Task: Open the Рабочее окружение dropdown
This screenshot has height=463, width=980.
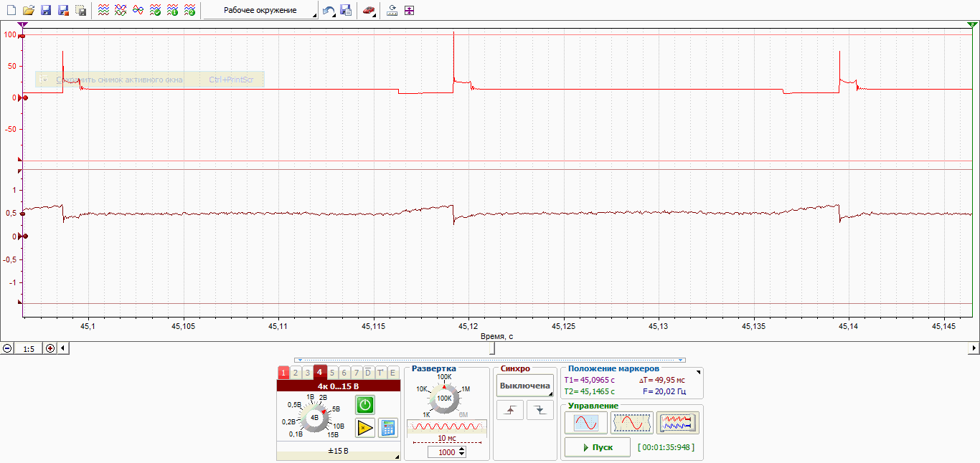Action: [x=260, y=11]
